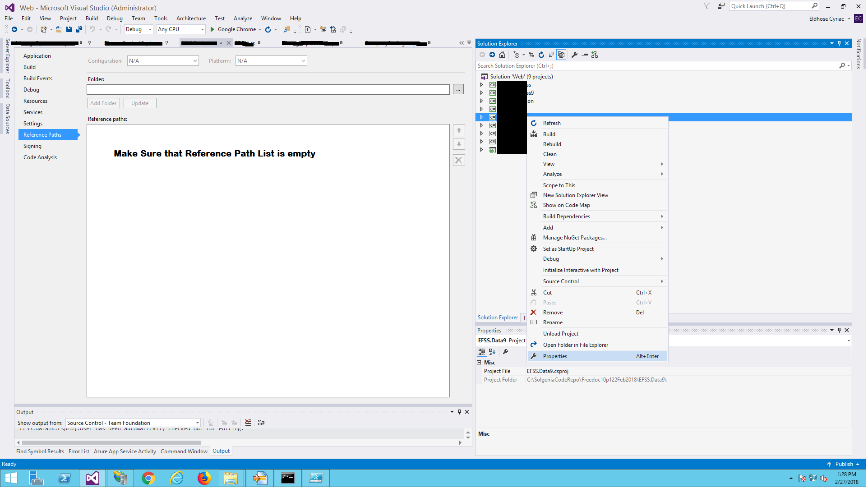Screen dimensions: 868x488
Task: Click the Reference Paths settings tab
Action: (x=42, y=134)
